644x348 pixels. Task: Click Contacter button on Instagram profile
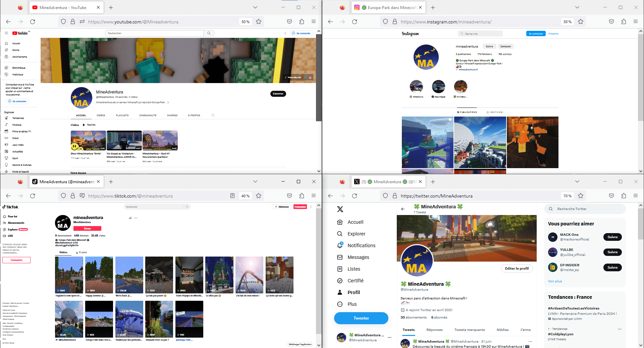[505, 47]
